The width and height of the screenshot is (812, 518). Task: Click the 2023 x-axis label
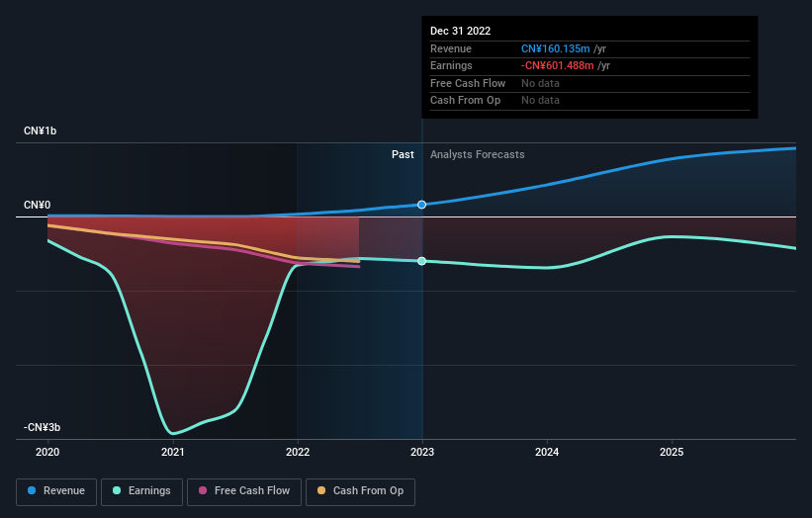tap(422, 452)
